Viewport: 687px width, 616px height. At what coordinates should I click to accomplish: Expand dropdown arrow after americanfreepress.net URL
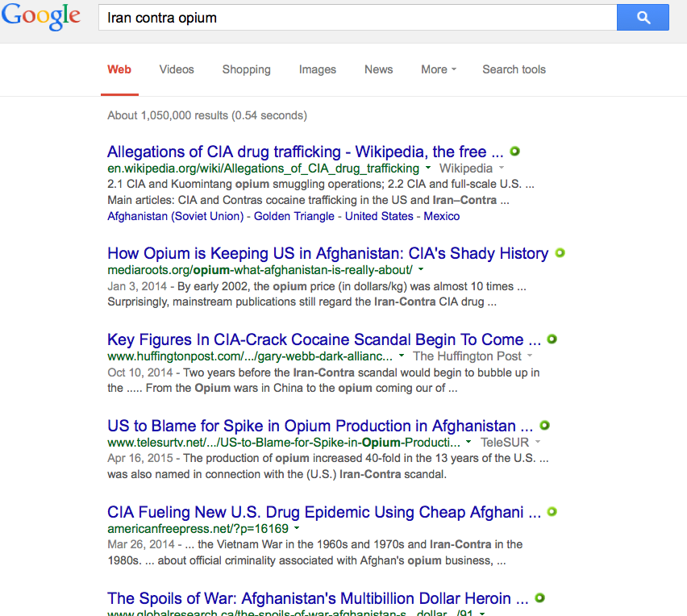297,528
